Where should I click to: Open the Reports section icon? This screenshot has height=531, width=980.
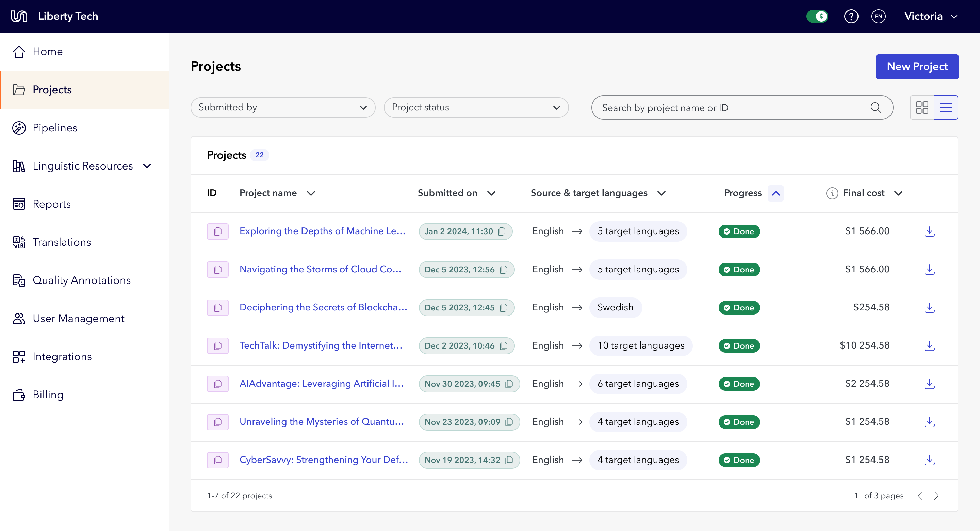[x=19, y=204]
